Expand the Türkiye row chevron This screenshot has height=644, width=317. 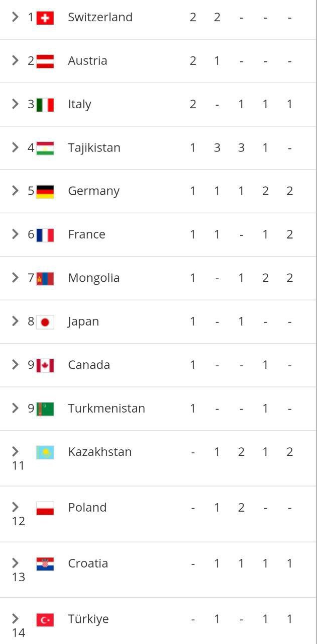pos(15,619)
